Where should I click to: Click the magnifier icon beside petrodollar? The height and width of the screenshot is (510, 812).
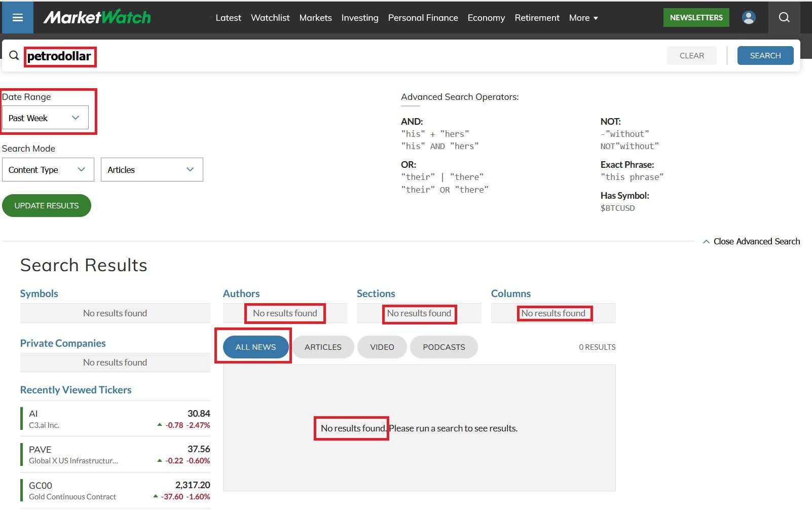coord(14,56)
